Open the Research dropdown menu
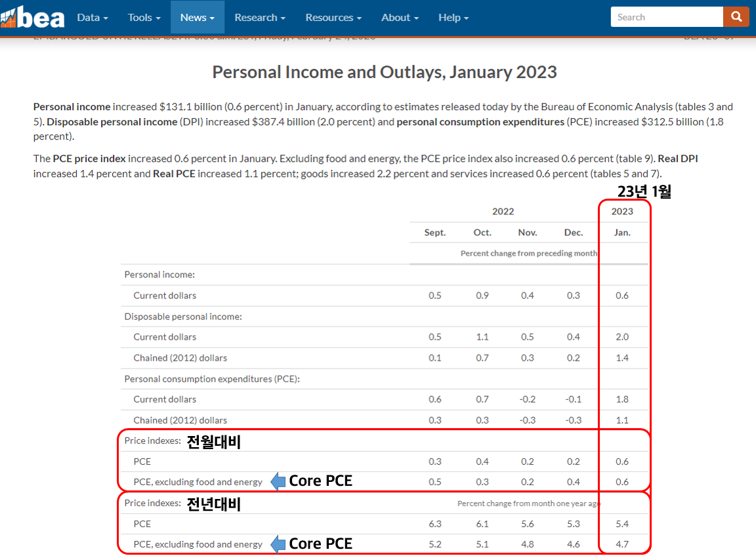This screenshot has width=756, height=556. (260, 17)
